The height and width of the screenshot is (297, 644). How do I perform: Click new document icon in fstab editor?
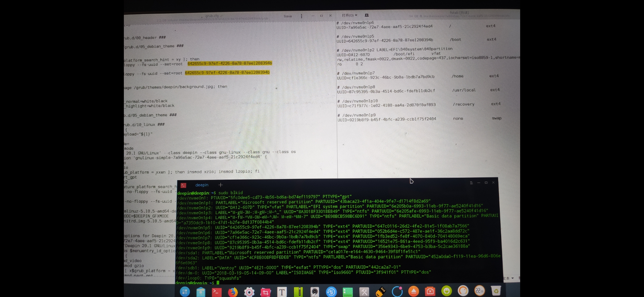coord(367,15)
